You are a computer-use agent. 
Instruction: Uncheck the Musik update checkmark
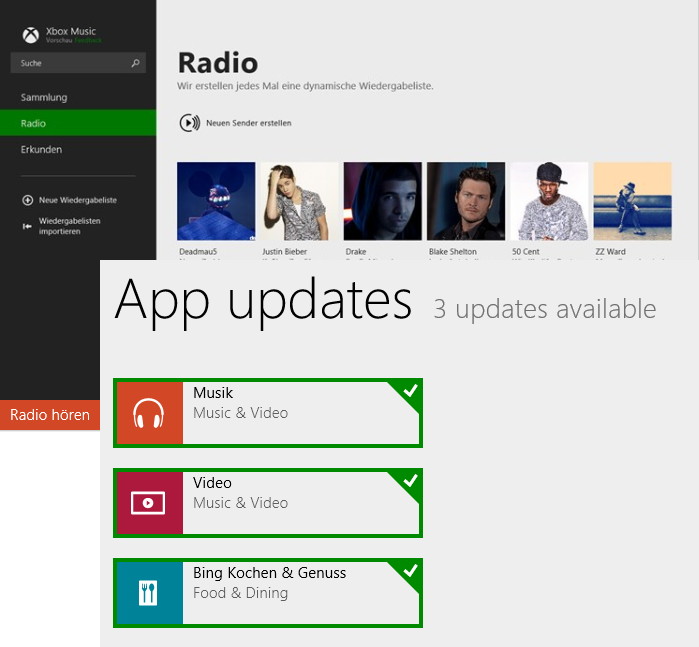tap(410, 391)
